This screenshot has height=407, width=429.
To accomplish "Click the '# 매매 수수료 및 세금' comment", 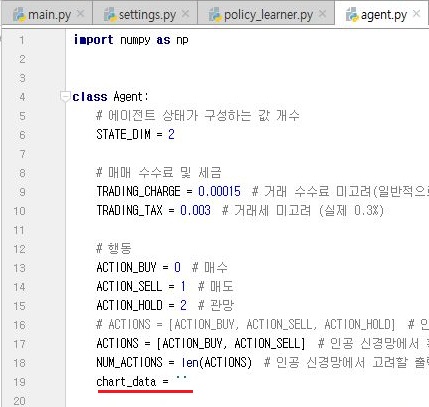I will 159,173.
